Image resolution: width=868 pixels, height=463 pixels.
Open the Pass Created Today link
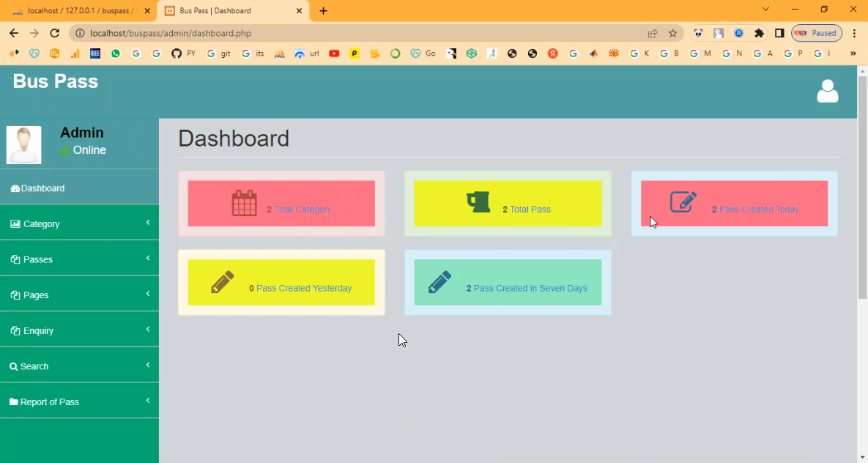pos(759,210)
